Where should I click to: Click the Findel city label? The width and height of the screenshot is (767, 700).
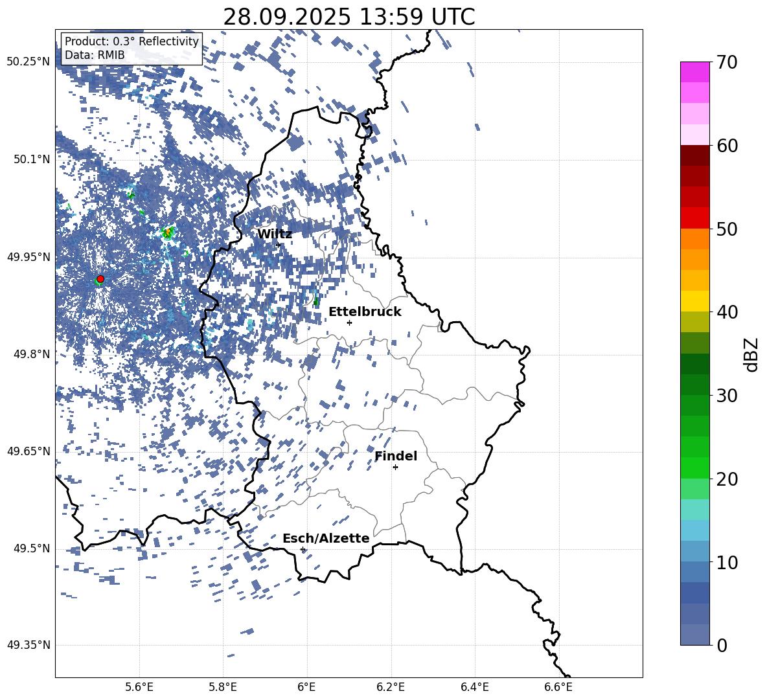pyautogui.click(x=396, y=457)
